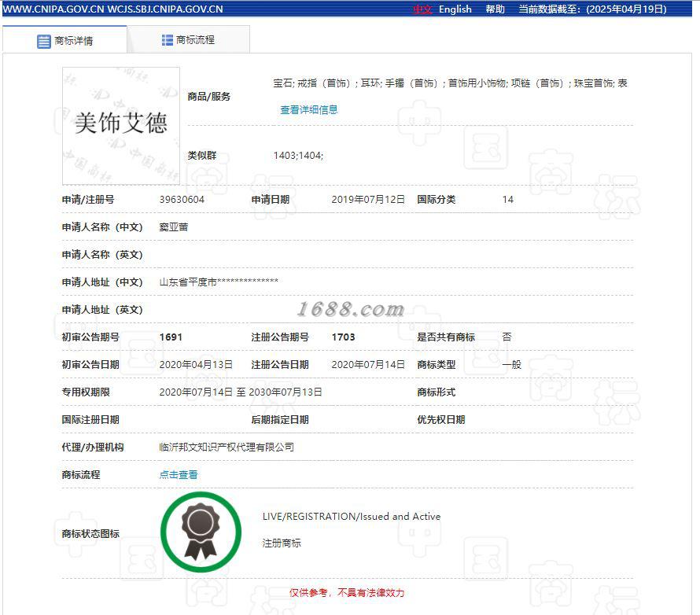Select registration announcement issue 1703
The height and width of the screenshot is (615, 700).
click(343, 337)
